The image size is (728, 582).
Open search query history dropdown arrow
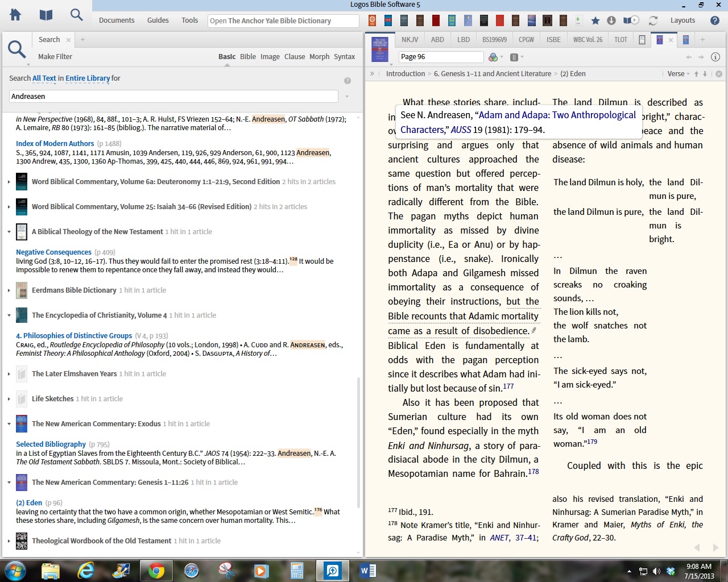pyautogui.click(x=347, y=97)
